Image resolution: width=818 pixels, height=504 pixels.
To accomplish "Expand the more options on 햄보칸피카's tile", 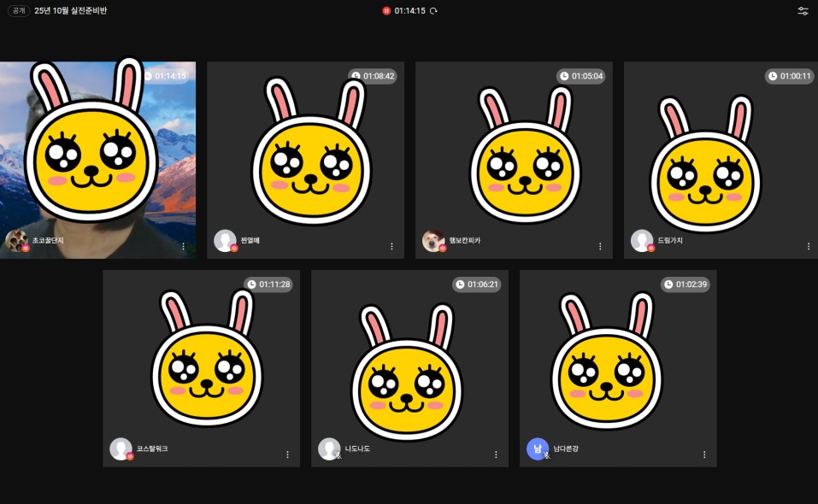I will 599,246.
